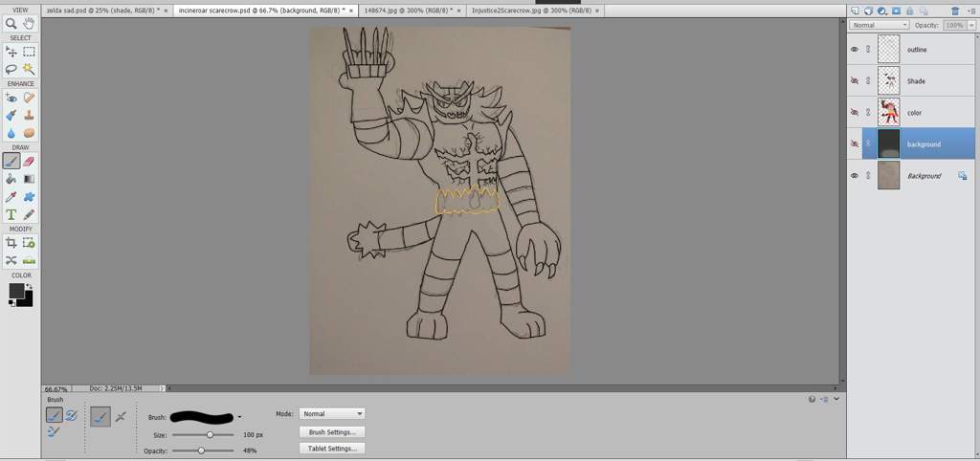Select the Crop tool
Screen dimensions: 980x461
click(11, 242)
